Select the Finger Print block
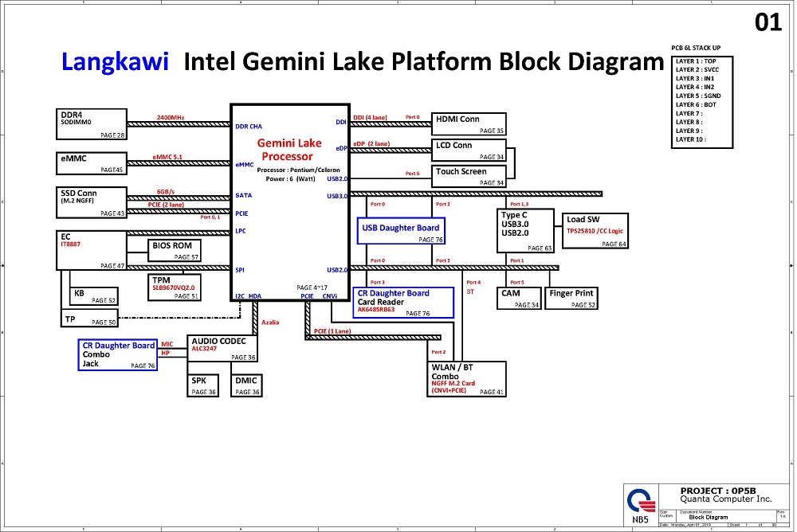Screen dimensions: 797x532 tap(571, 299)
